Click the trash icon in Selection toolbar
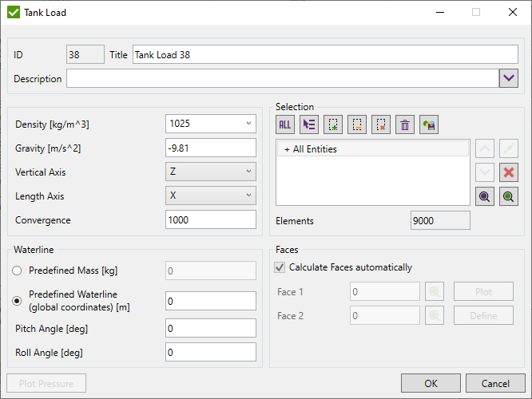532x399 pixels. pyautogui.click(x=405, y=124)
